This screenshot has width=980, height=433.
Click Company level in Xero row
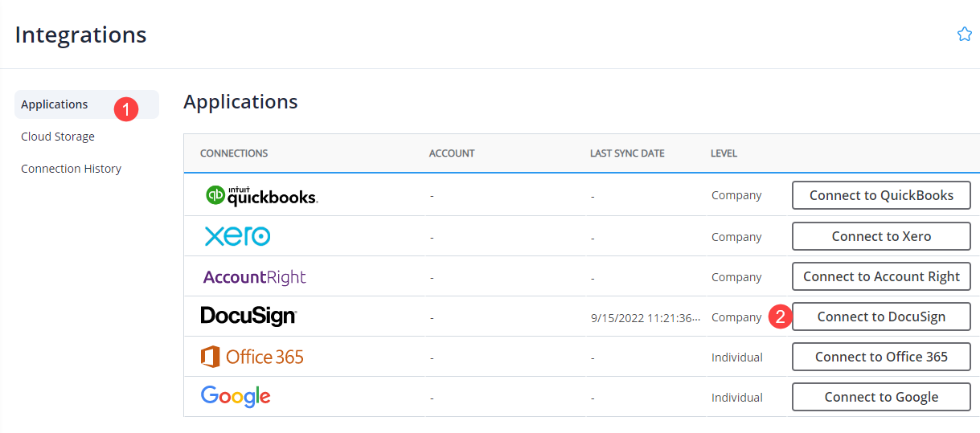point(736,237)
